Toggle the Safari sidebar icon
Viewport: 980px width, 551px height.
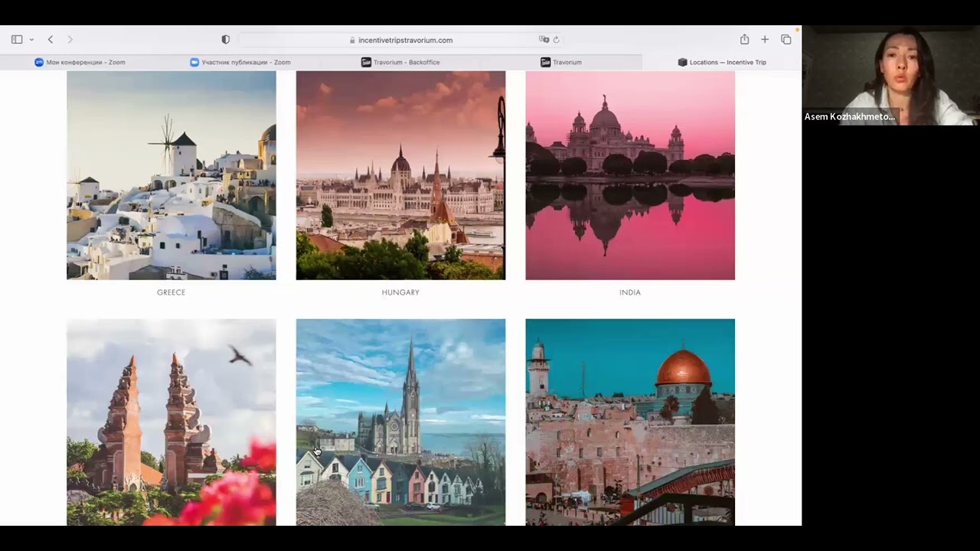pyautogui.click(x=17, y=39)
